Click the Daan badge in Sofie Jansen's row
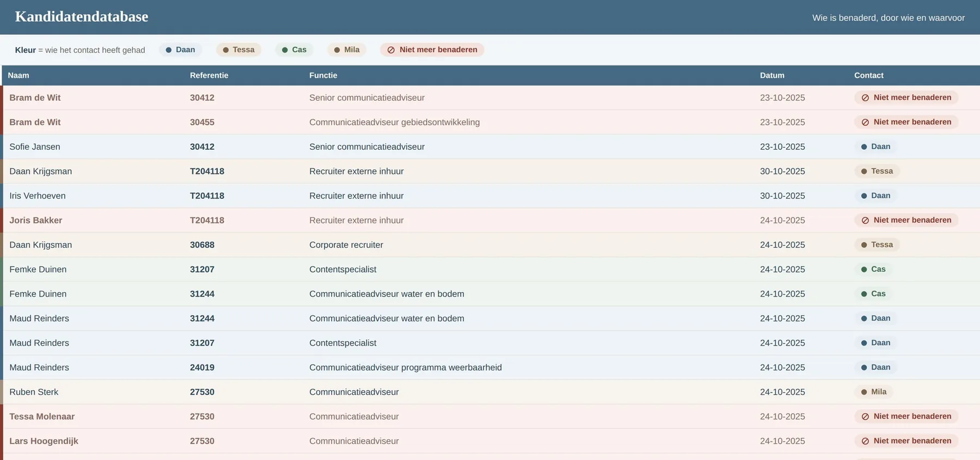The image size is (980, 460). (x=875, y=147)
